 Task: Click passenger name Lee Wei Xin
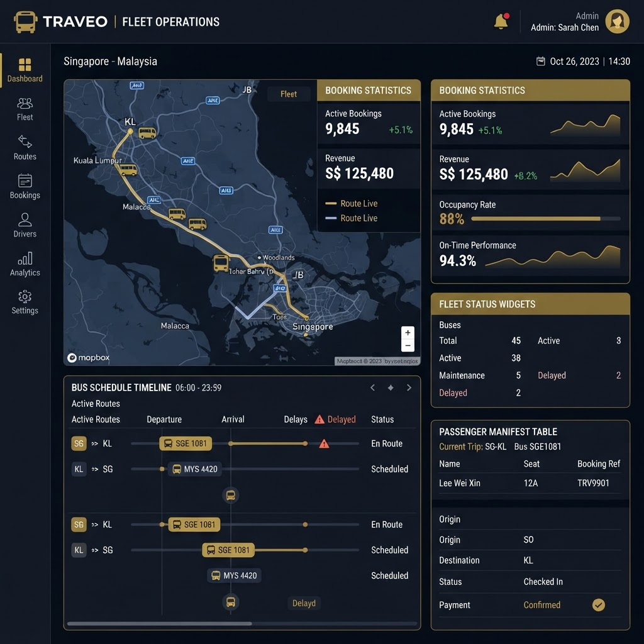click(x=460, y=483)
